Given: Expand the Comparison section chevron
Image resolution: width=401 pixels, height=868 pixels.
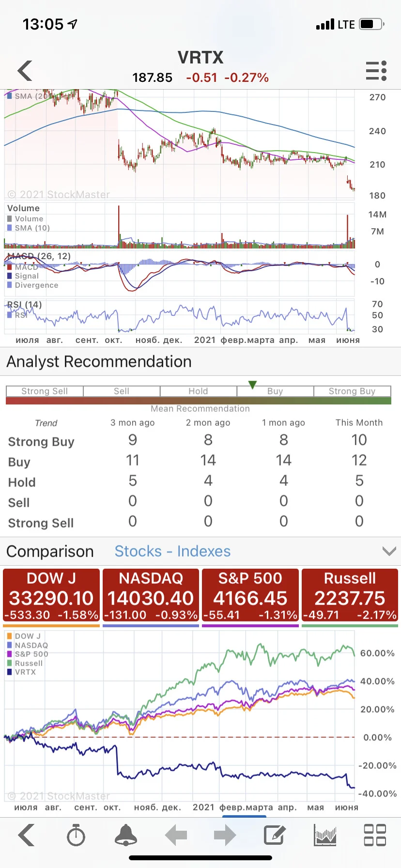Looking at the screenshot, I should 389,551.
